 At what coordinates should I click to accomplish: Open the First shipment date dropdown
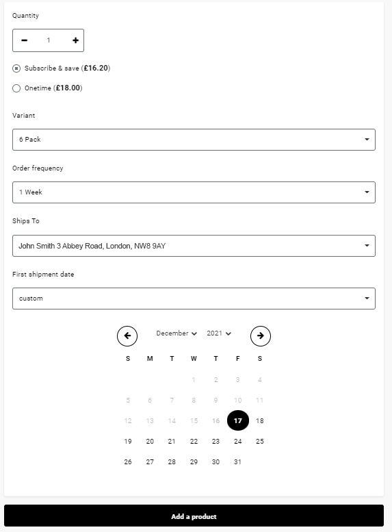pyautogui.click(x=194, y=299)
